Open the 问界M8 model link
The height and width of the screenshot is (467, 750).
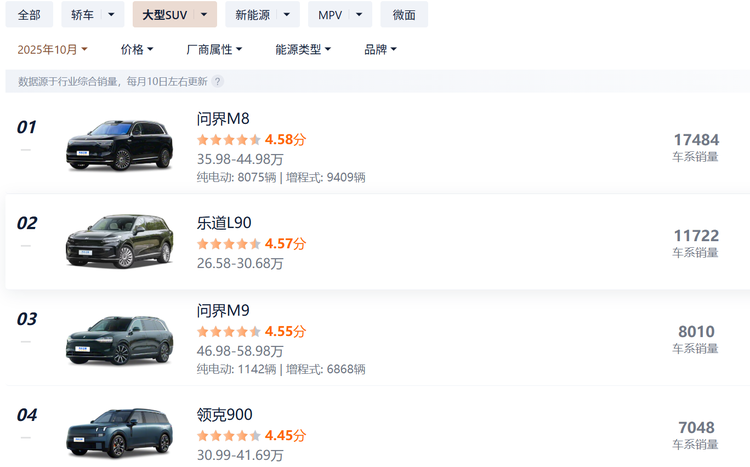[223, 119]
